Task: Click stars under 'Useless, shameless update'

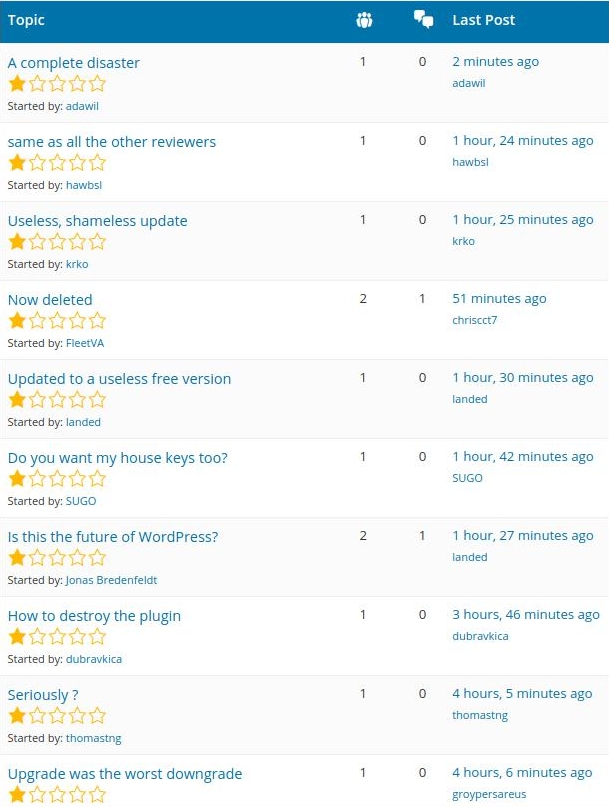Action: 56,242
